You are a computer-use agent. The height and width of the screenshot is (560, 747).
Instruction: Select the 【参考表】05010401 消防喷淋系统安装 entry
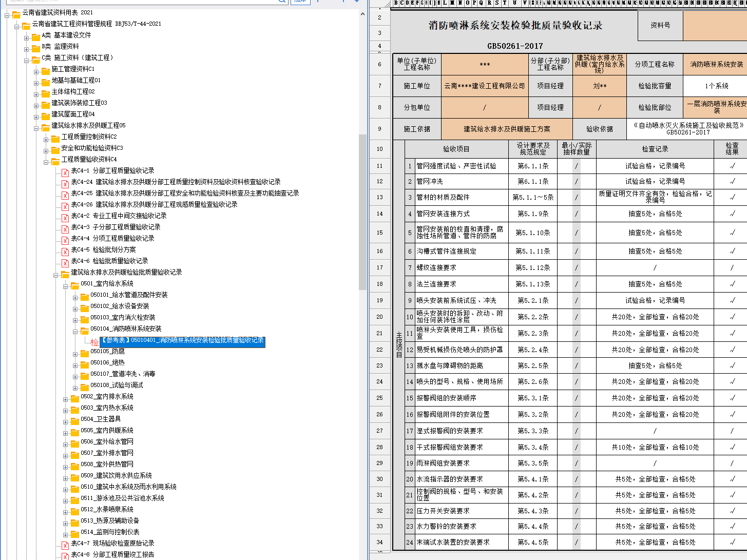(182, 340)
